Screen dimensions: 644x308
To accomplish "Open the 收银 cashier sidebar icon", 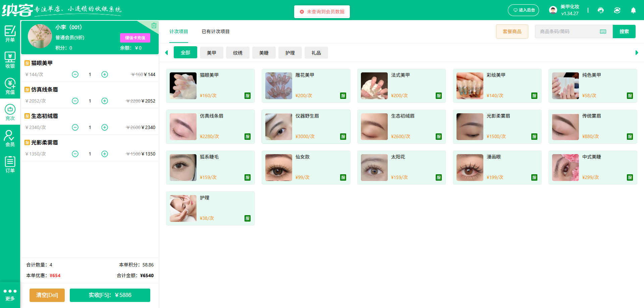I will point(10,60).
